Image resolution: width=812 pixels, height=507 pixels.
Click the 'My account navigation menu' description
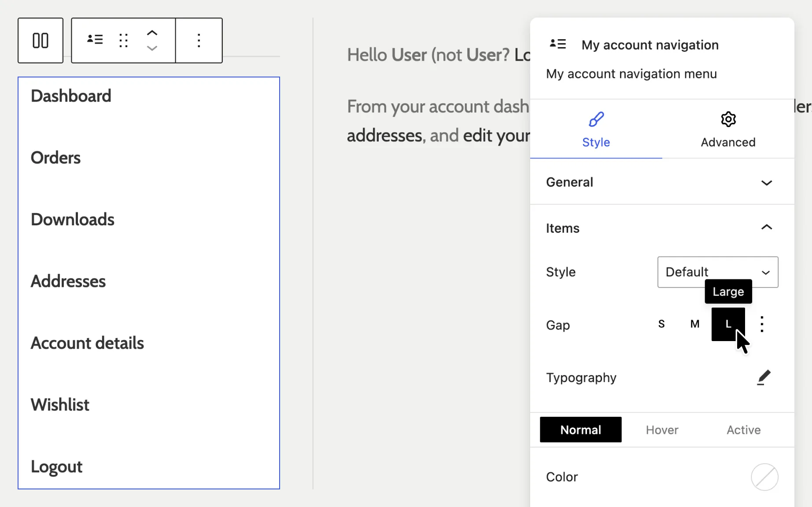point(631,74)
